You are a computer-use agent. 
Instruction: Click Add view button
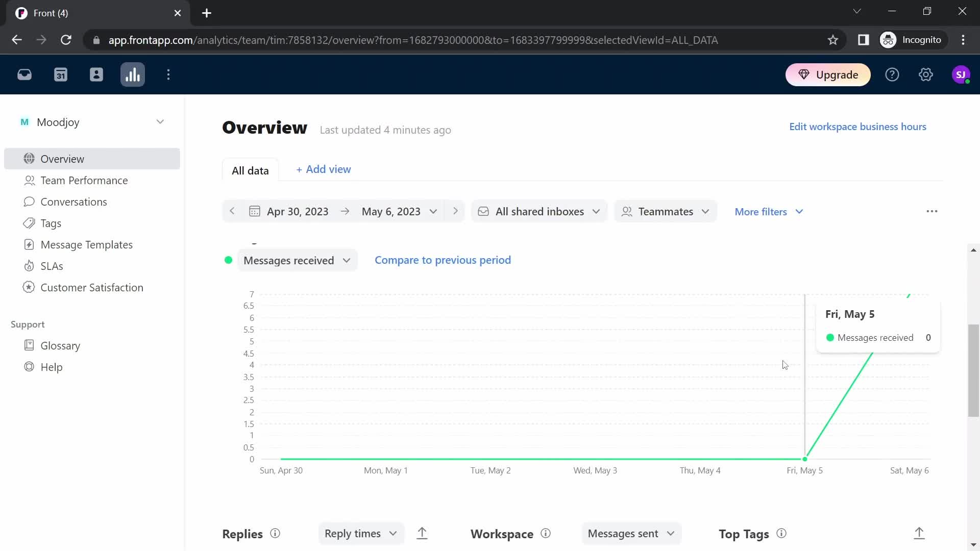pos(324,169)
